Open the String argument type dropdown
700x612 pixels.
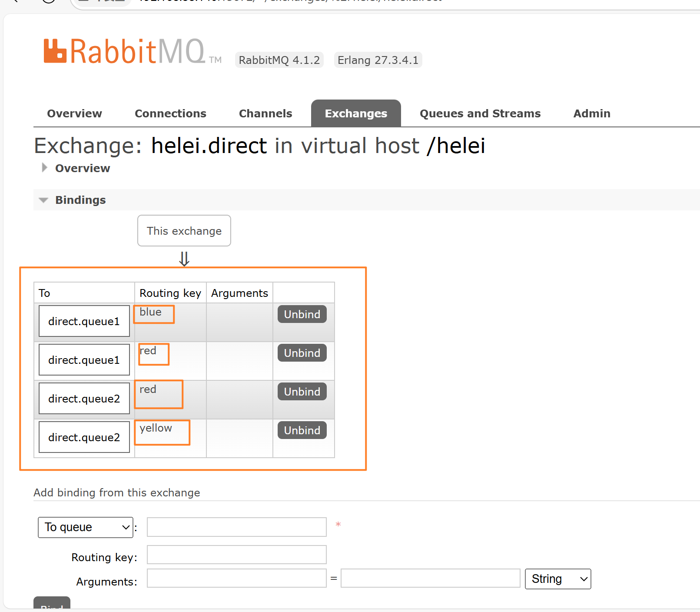tap(558, 579)
